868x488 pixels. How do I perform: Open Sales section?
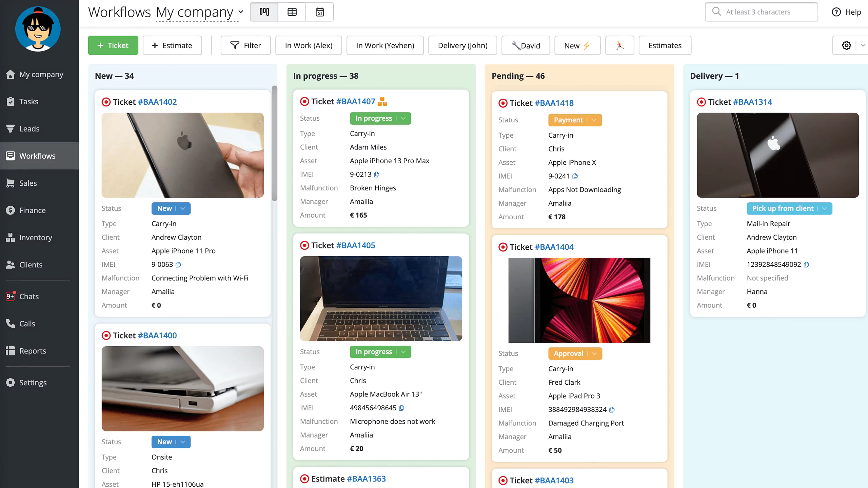coord(39,183)
